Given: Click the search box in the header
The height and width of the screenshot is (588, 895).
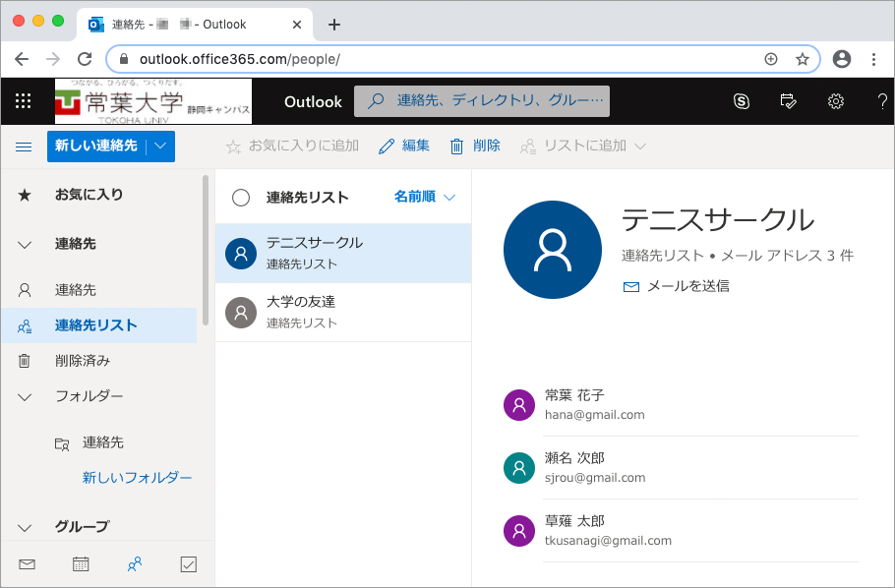Looking at the screenshot, I should click(482, 101).
